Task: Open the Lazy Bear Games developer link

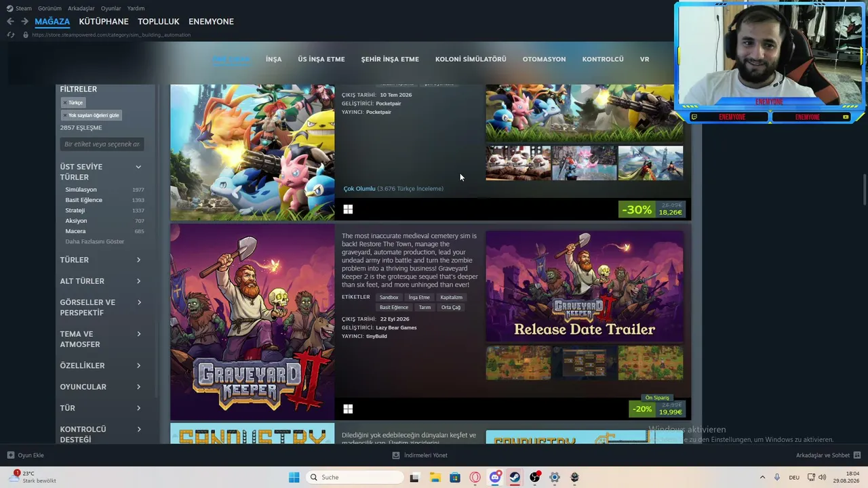Action: point(396,327)
